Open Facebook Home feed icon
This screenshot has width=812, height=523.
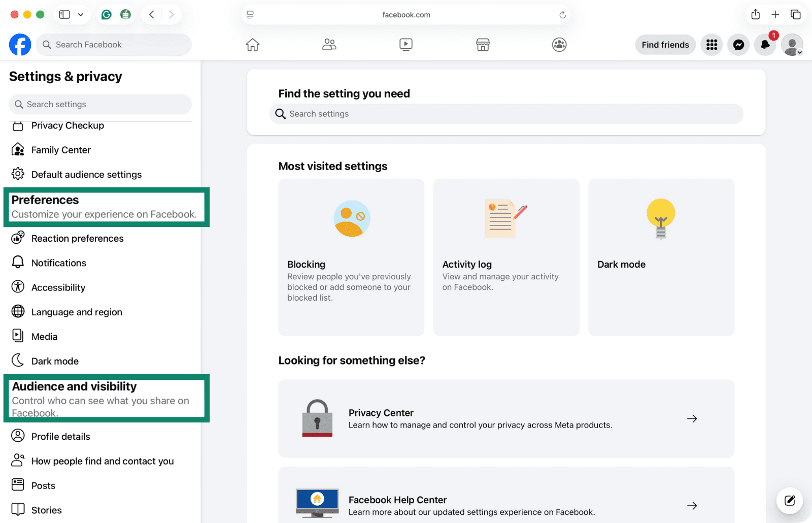[x=252, y=45]
